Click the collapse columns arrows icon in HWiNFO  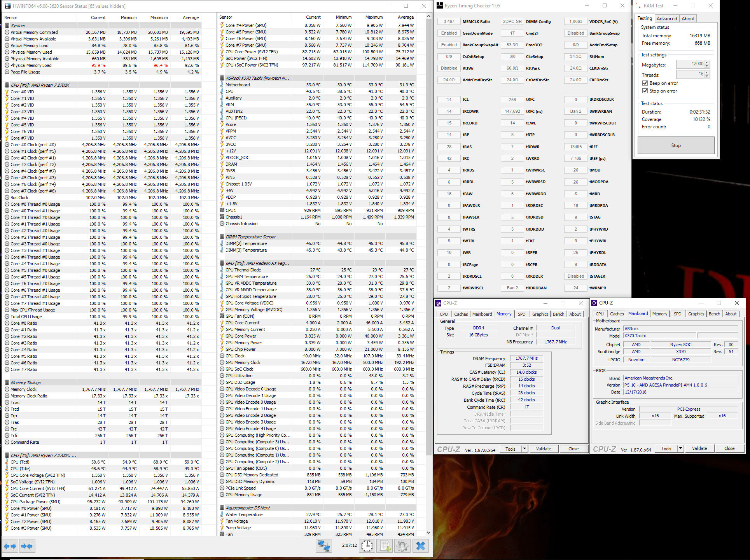27,546
